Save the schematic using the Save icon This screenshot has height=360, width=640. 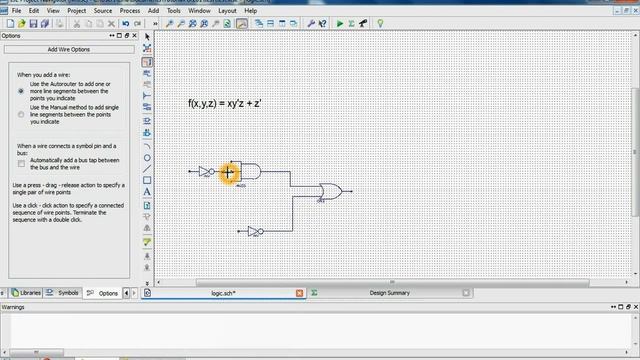point(33,24)
